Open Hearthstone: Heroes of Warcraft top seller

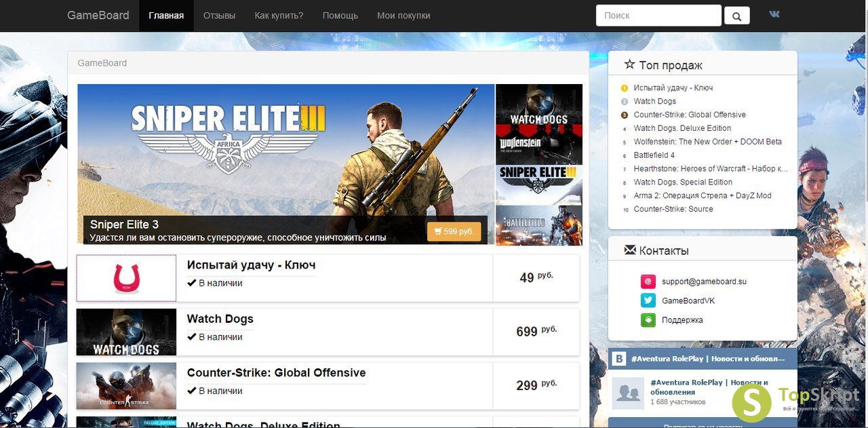coord(711,169)
